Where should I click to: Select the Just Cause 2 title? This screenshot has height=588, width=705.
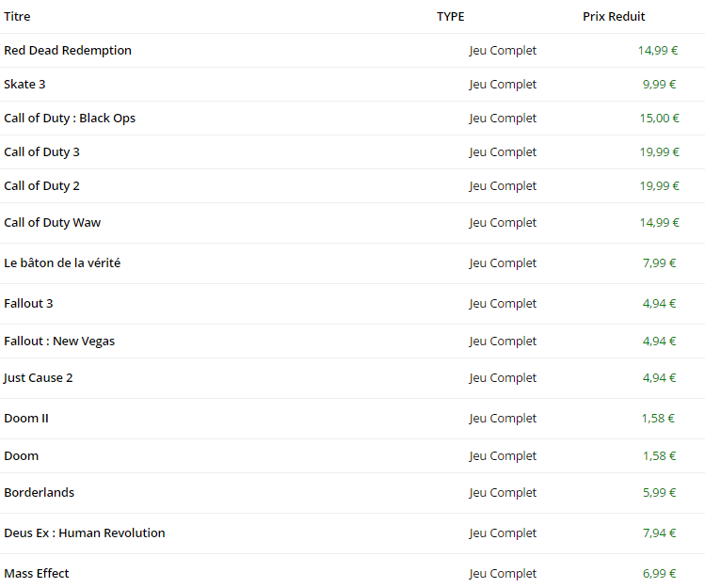click(39, 378)
